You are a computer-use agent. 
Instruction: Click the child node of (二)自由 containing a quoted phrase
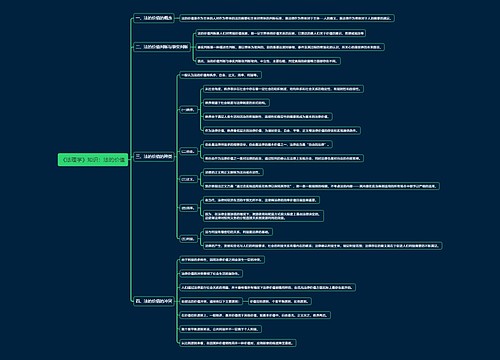pos(268,144)
